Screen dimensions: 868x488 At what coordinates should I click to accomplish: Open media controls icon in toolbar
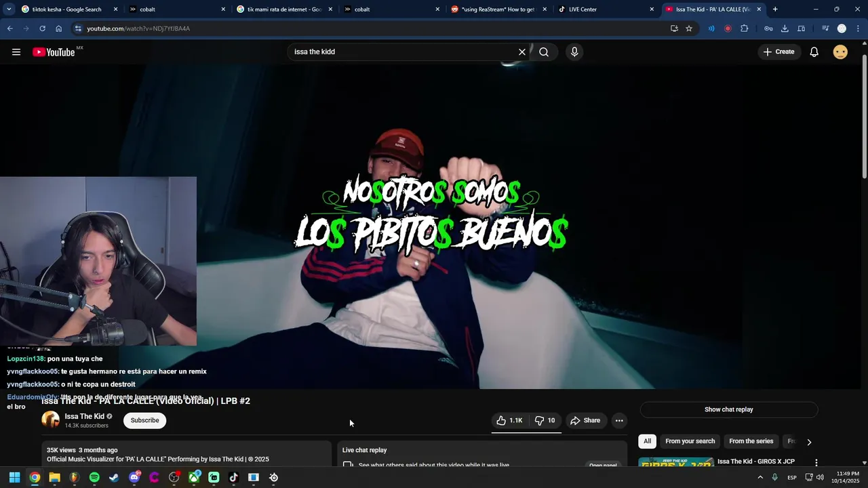coord(825,28)
